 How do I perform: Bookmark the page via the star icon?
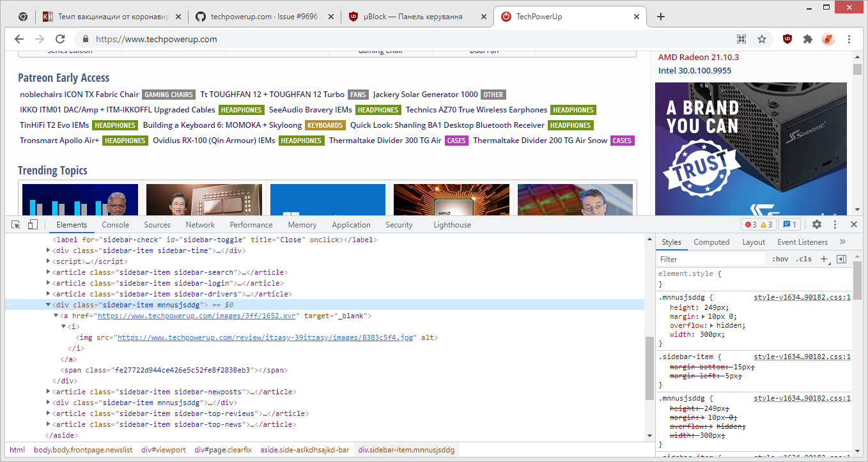(763, 39)
